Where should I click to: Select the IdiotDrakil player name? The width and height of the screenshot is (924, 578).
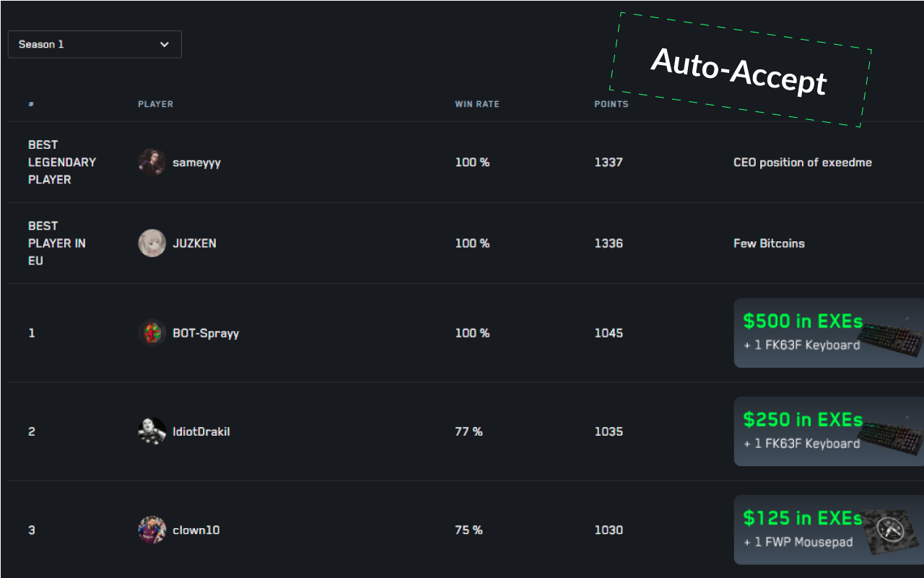201,431
